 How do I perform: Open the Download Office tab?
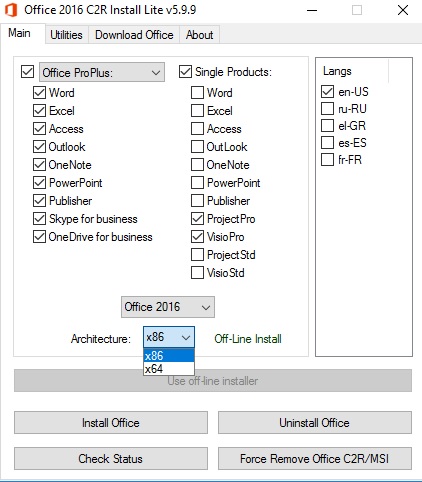pos(134,35)
